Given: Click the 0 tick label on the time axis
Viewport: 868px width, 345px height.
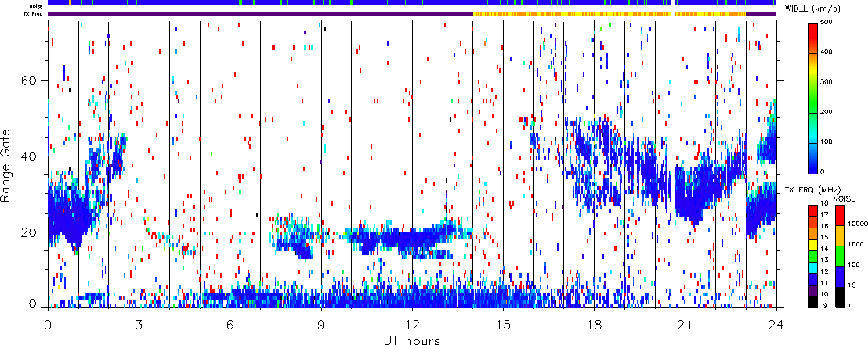Looking at the screenshot, I should 49,323.
